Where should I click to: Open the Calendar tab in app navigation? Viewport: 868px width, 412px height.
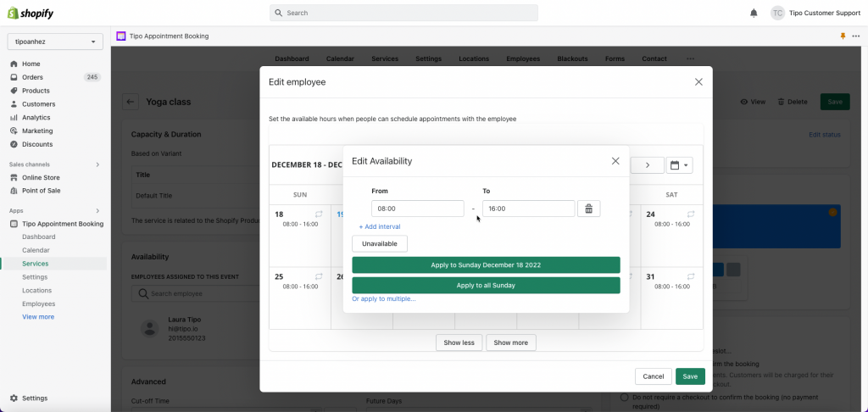[340, 58]
